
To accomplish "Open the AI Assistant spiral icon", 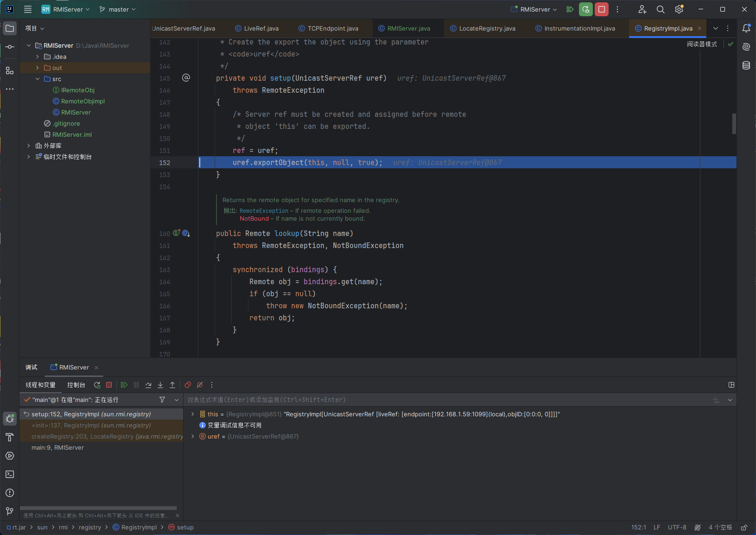I will tap(746, 47).
